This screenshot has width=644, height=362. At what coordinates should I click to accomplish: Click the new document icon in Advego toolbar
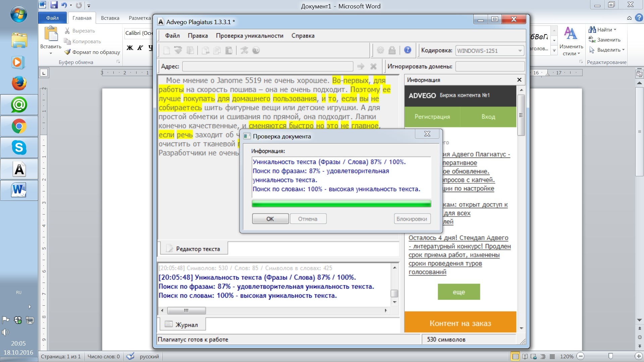pyautogui.click(x=167, y=50)
